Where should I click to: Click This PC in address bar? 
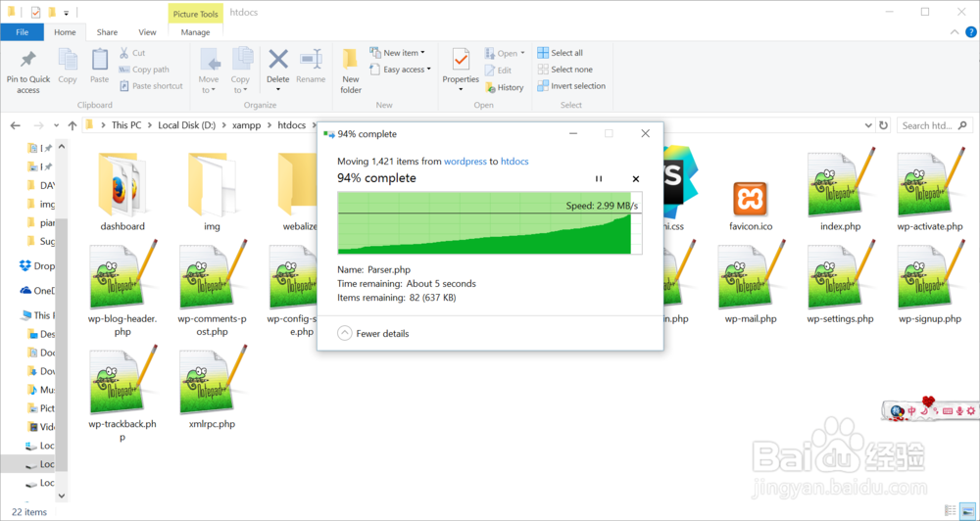pos(126,125)
